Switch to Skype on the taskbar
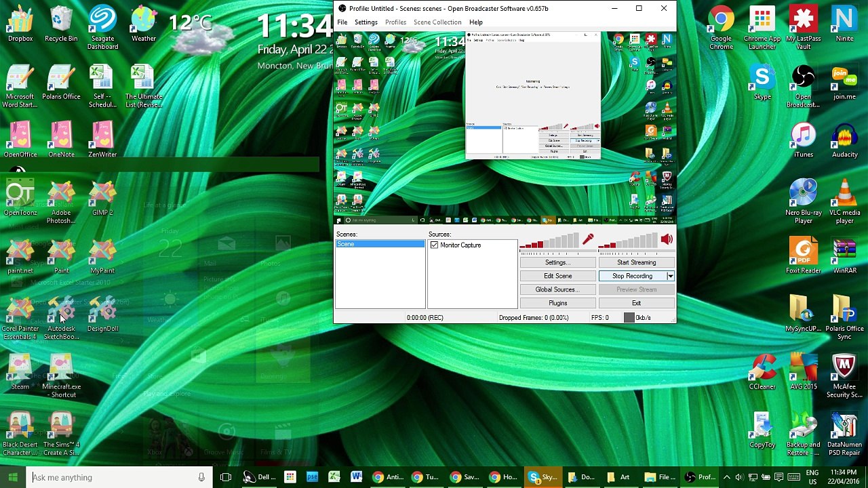This screenshot has height=488, width=868. pyautogui.click(x=545, y=477)
